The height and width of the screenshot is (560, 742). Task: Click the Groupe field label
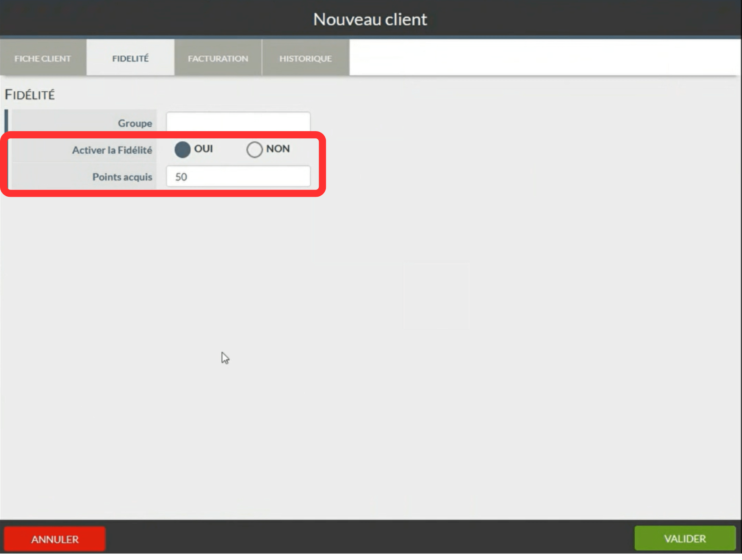coord(135,123)
